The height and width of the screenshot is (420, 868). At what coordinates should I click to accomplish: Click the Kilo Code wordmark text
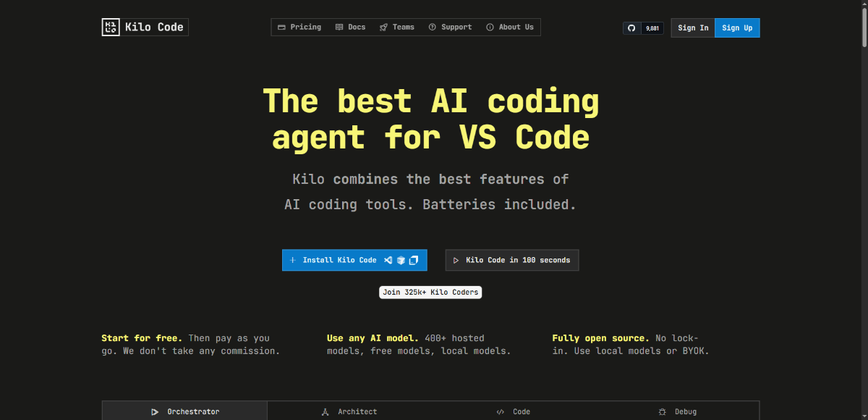pos(154,28)
